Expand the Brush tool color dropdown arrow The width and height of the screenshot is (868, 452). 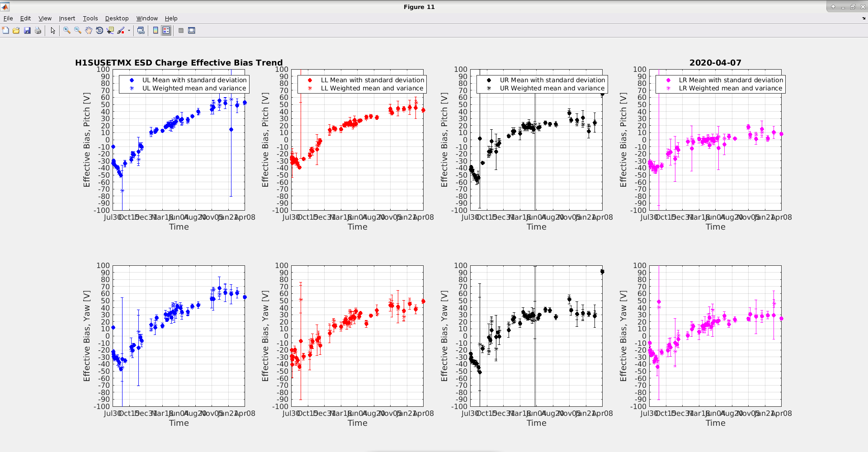pyautogui.click(x=129, y=31)
